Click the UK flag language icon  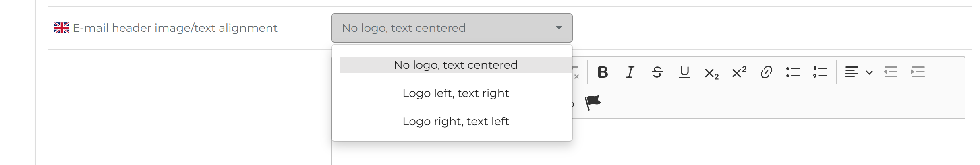point(62,28)
